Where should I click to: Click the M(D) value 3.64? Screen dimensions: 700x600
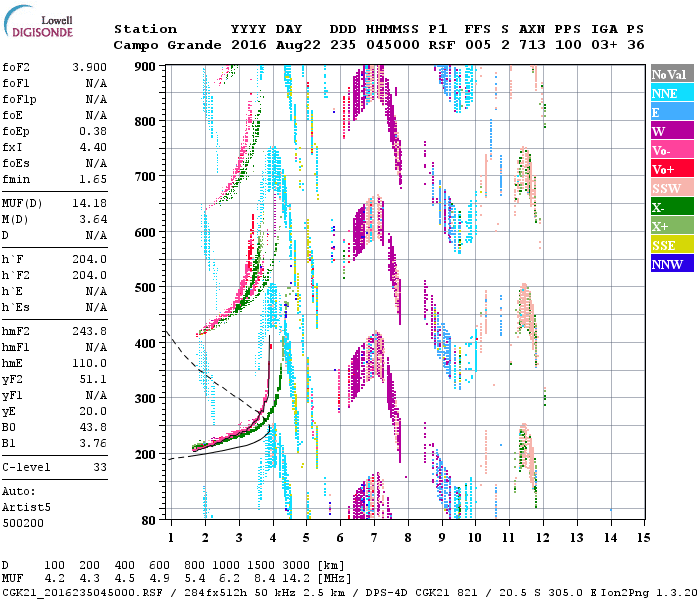(x=93, y=220)
